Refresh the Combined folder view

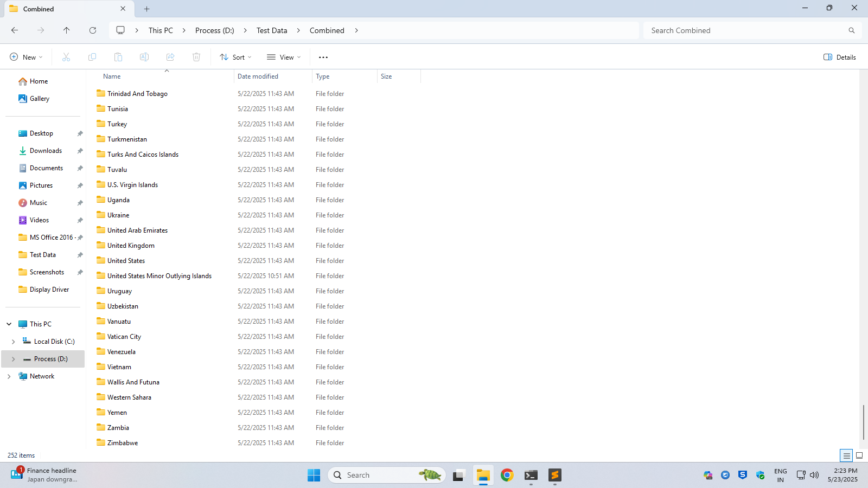click(93, 30)
